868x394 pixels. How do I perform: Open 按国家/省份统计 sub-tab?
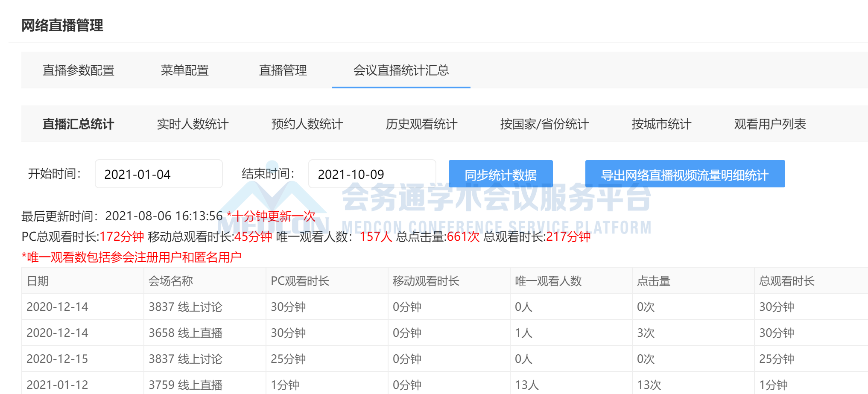(x=544, y=124)
